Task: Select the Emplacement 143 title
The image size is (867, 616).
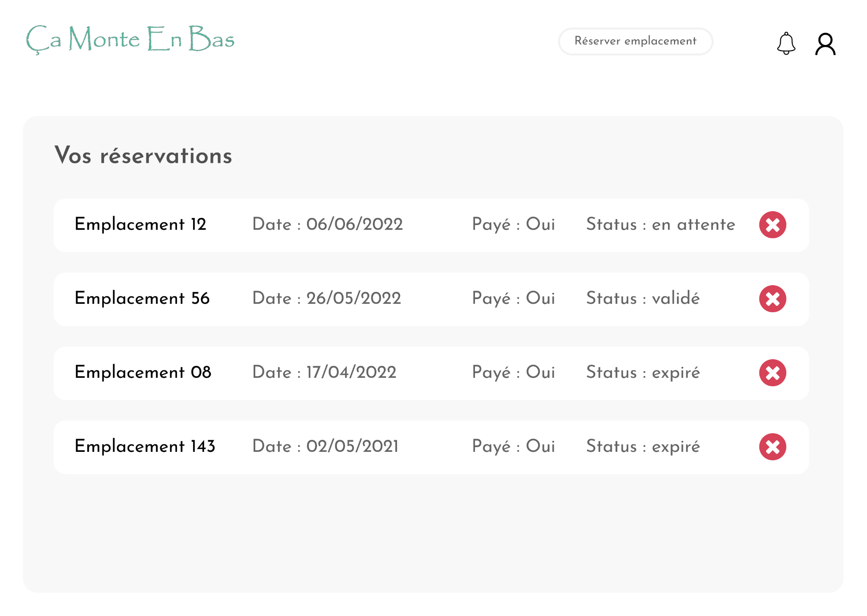Action: pos(145,446)
